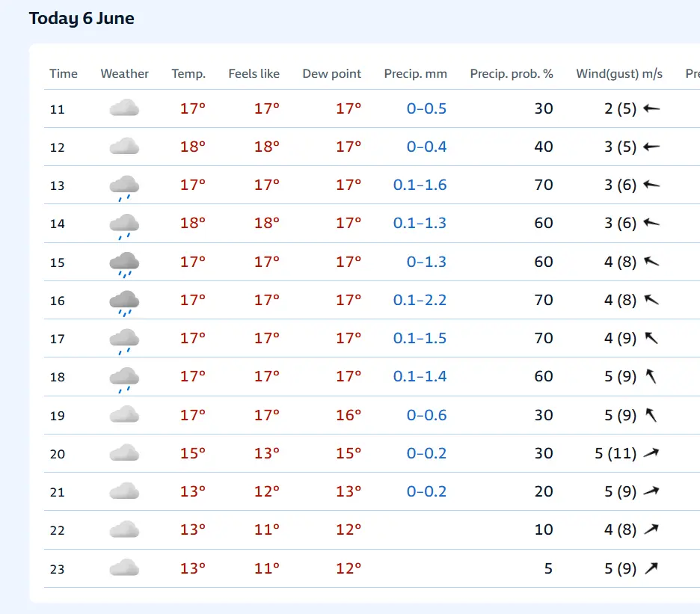Click the 70 percent probability at 13
The image size is (700, 614).
pyautogui.click(x=544, y=185)
